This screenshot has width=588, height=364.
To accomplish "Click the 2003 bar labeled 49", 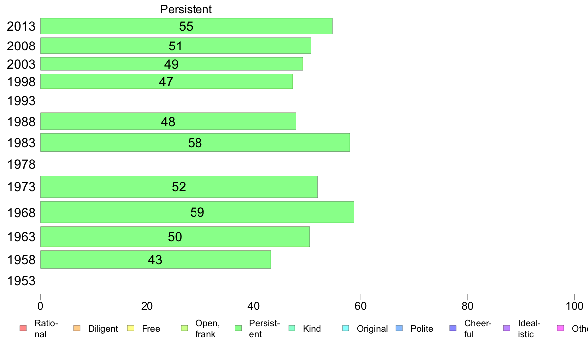I will 172,64.
